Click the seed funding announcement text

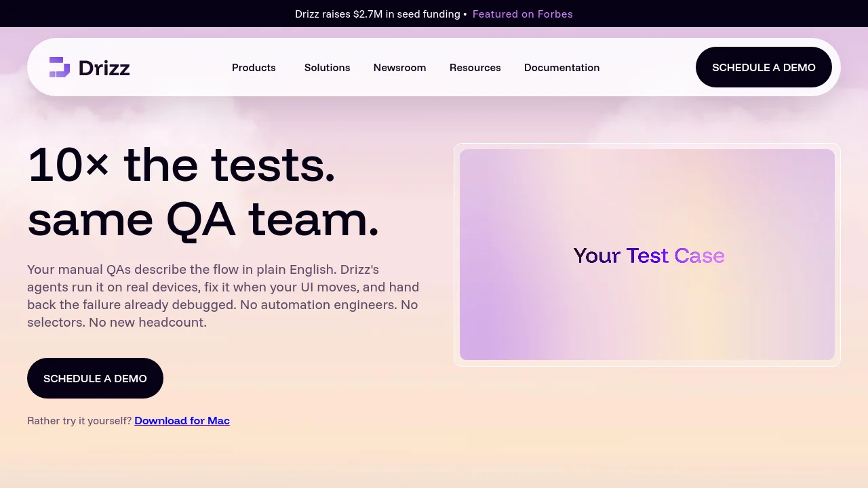[x=378, y=14]
